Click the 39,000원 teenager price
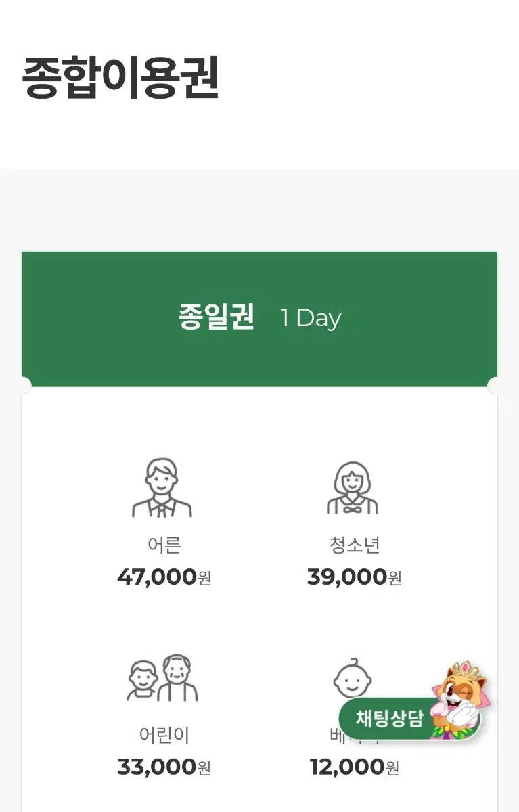Image resolution: width=519 pixels, height=812 pixels. [x=354, y=577]
